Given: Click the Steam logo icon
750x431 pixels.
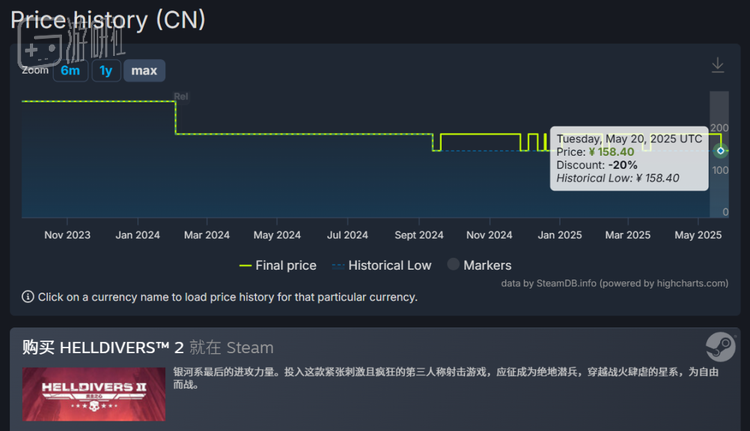Looking at the screenshot, I should click(x=720, y=347).
